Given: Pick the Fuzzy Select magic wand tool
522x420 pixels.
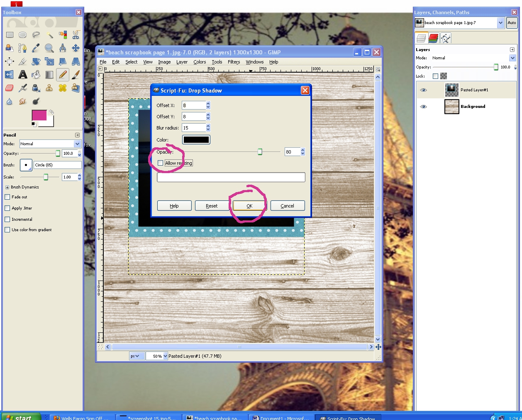Looking at the screenshot, I should (x=49, y=35).
